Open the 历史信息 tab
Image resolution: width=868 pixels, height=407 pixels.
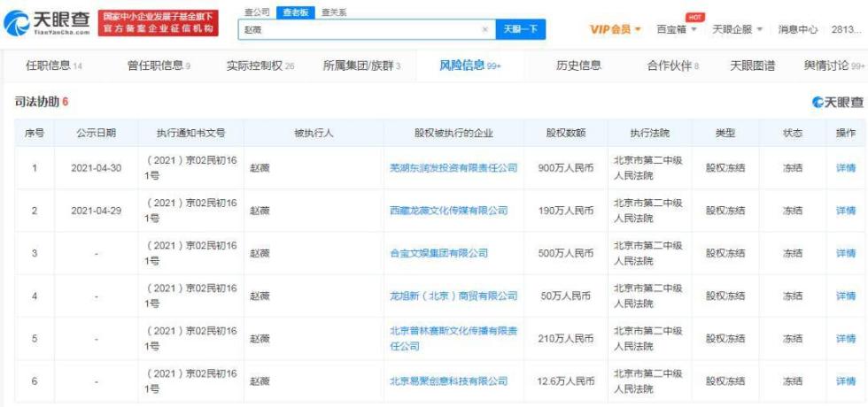[578, 65]
